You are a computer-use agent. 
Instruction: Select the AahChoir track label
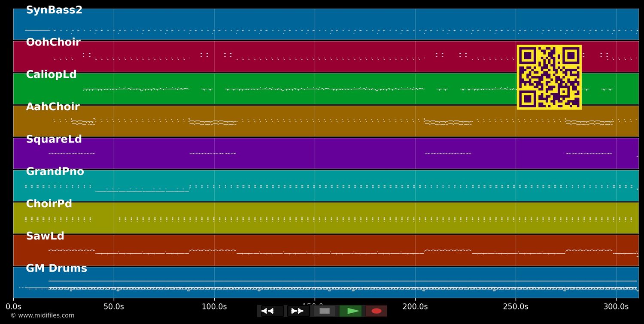53,107
